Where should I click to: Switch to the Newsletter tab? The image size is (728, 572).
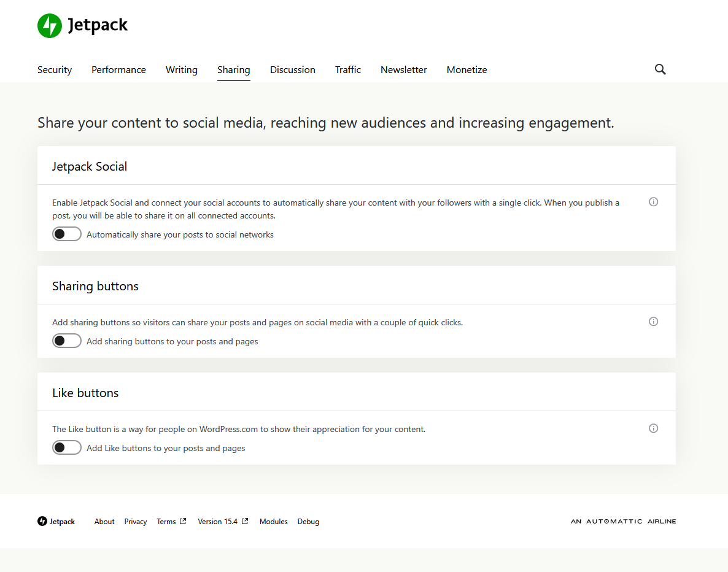(x=404, y=70)
